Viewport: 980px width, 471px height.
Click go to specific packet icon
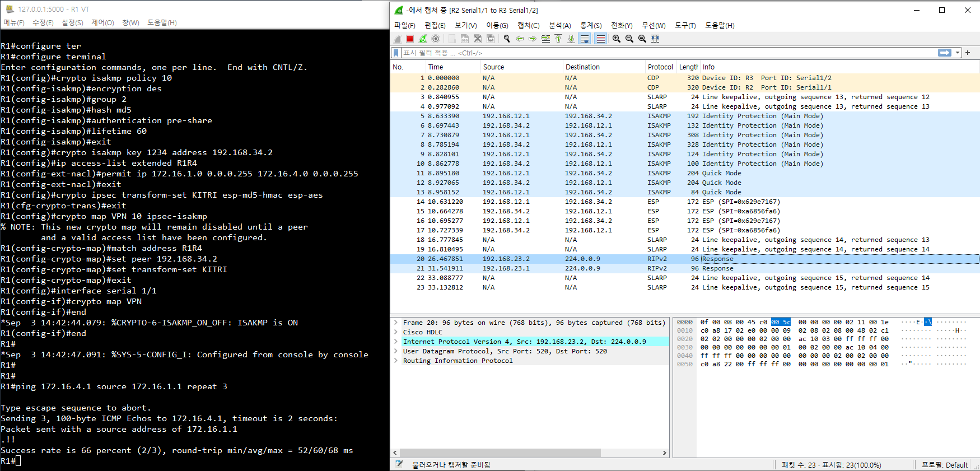545,39
